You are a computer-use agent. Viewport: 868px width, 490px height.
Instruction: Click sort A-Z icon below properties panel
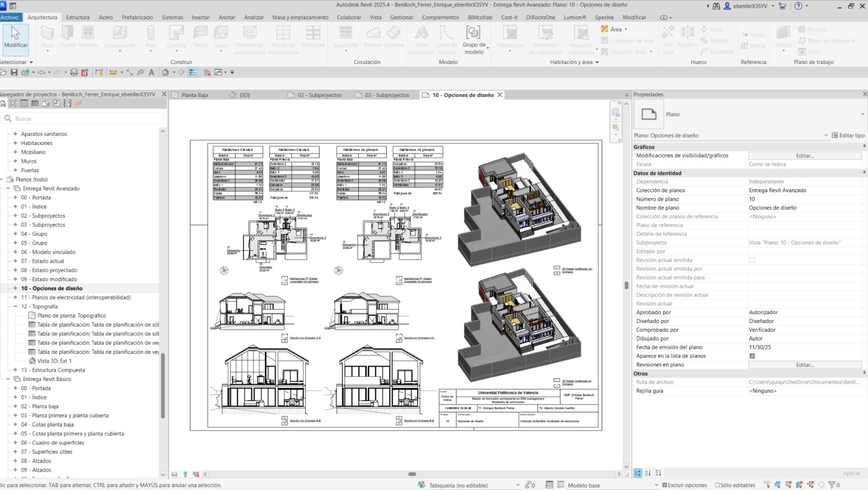pos(648,473)
